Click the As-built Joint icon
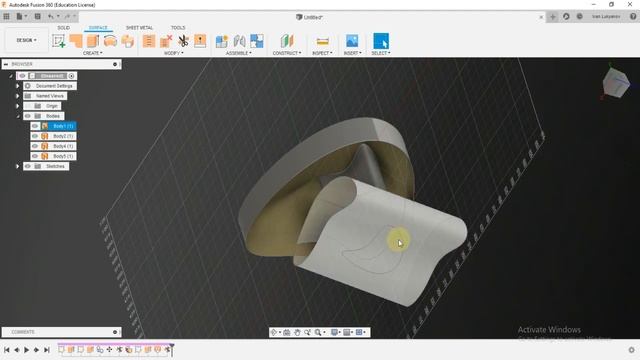The height and width of the screenshot is (360, 640). [257, 41]
